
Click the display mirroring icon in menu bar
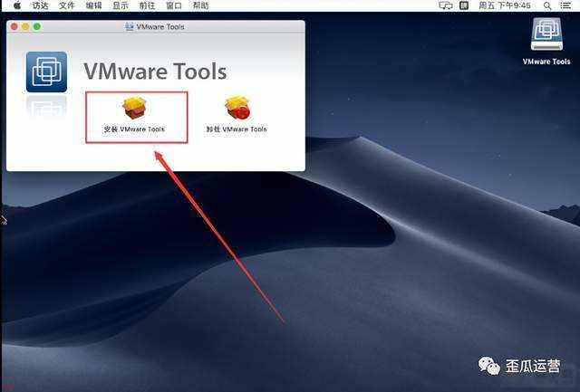(446, 5)
